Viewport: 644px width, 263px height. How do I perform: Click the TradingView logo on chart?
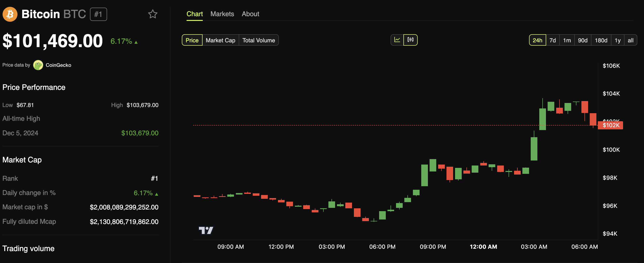[x=206, y=230]
